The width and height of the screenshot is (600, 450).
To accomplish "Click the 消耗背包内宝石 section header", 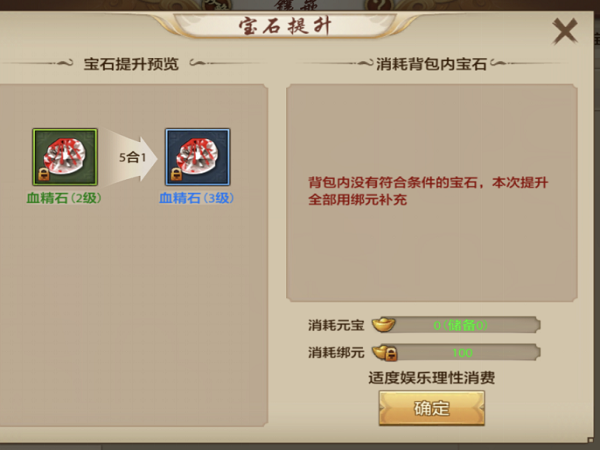I will click(x=431, y=64).
